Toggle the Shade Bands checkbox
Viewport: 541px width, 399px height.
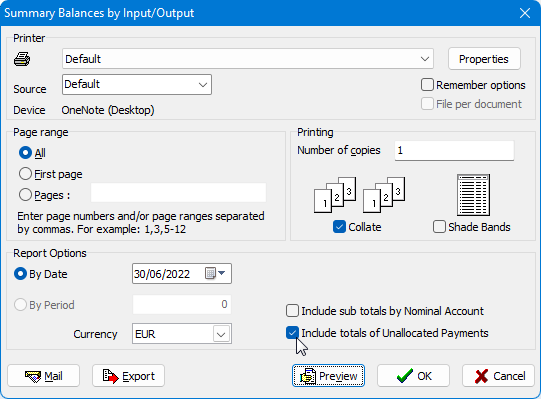point(439,227)
